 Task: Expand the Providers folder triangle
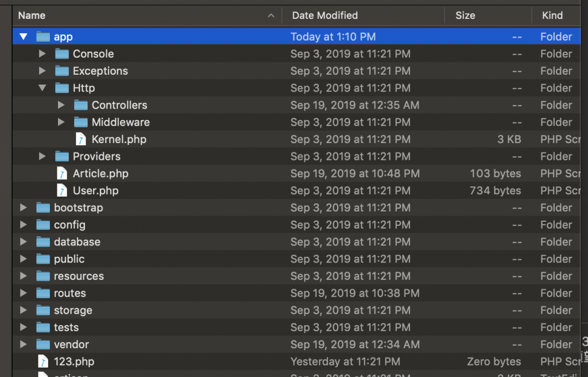pyautogui.click(x=42, y=156)
